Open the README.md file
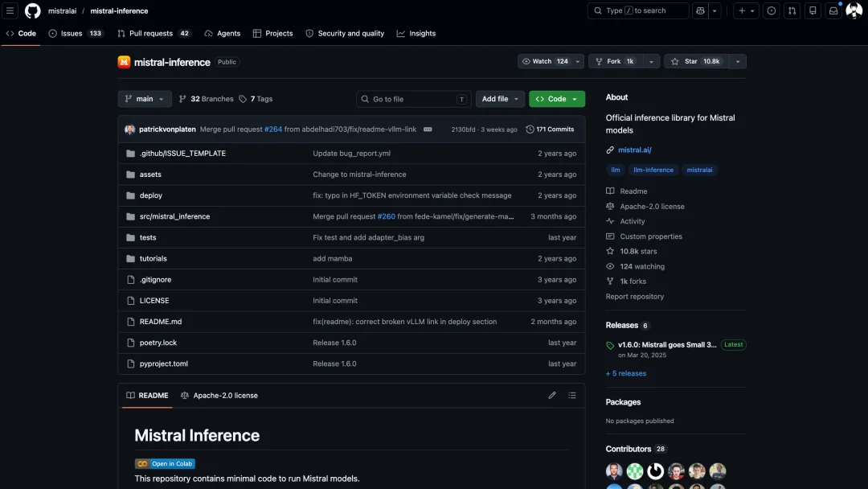Image resolution: width=868 pixels, height=489 pixels. (x=161, y=322)
